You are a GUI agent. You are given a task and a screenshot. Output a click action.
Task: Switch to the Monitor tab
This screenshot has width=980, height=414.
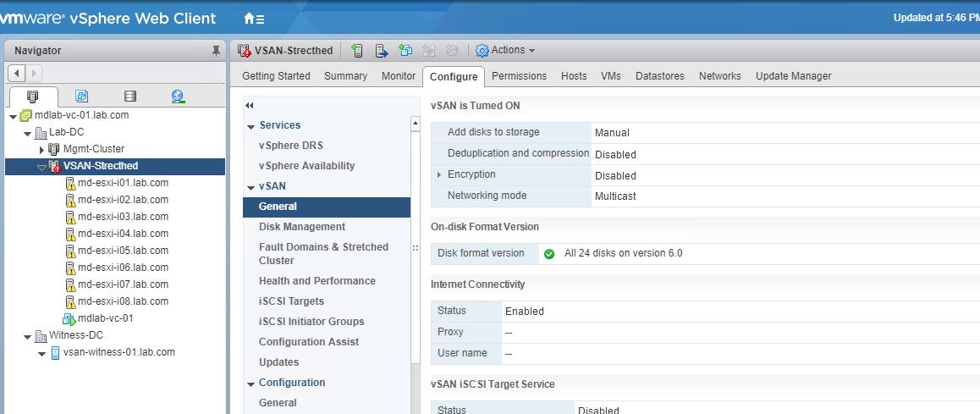pyautogui.click(x=399, y=75)
